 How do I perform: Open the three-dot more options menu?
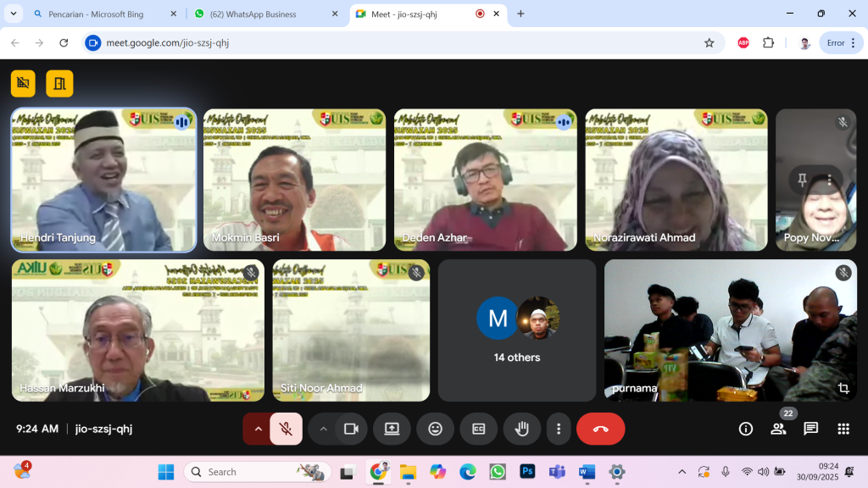coord(558,429)
